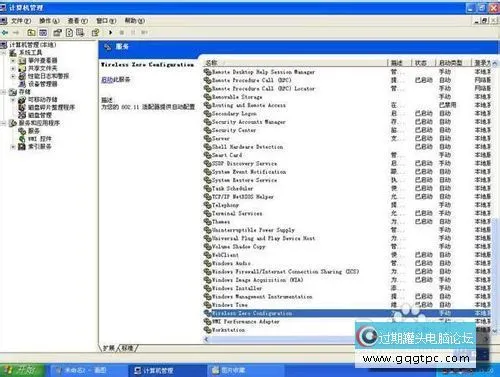Sort by the 描述 column header

click(399, 63)
